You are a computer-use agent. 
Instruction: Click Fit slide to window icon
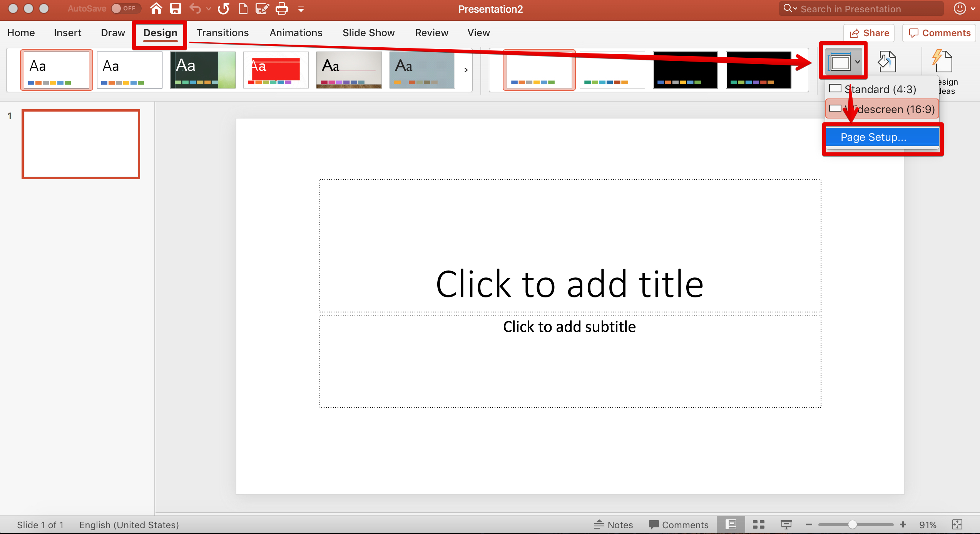point(957,525)
